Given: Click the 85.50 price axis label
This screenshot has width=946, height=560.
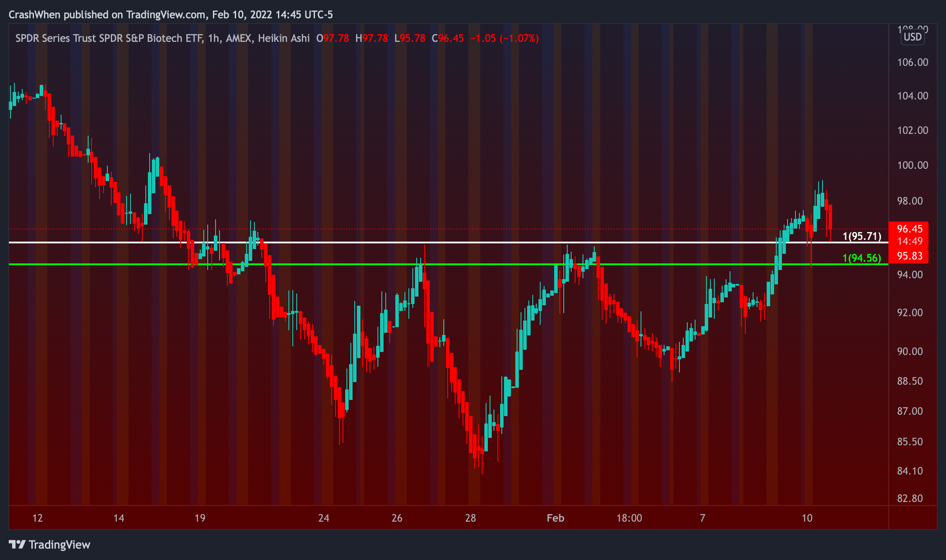Looking at the screenshot, I should point(910,442).
